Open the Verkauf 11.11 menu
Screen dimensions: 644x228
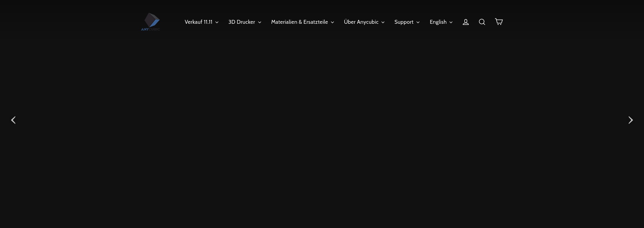198,22
